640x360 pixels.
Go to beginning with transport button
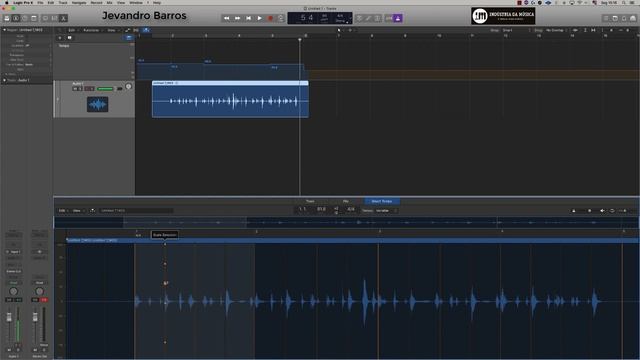[x=249, y=18]
